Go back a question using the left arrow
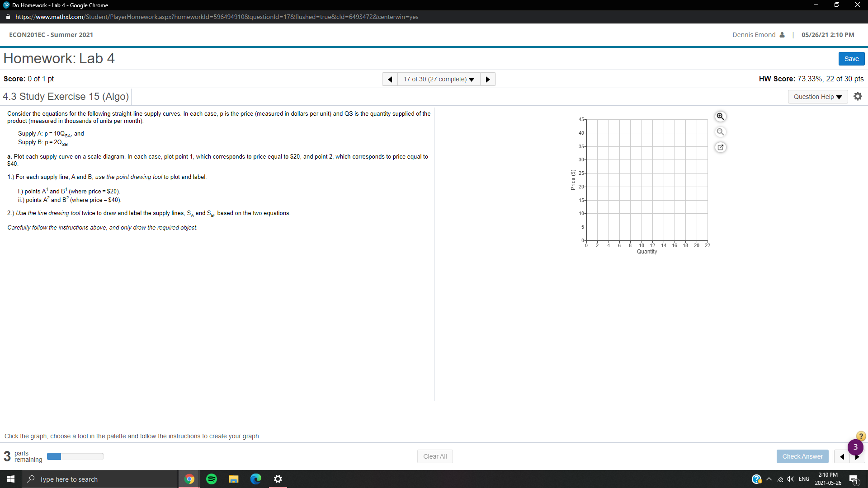Viewport: 868px width, 488px height. pyautogui.click(x=390, y=79)
